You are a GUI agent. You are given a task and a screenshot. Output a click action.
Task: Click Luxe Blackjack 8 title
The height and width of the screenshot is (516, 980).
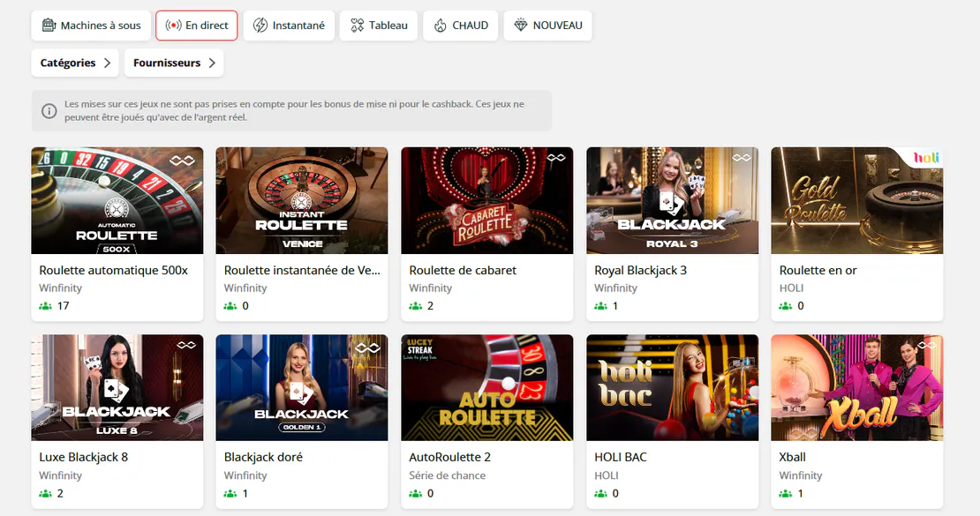[x=83, y=457]
